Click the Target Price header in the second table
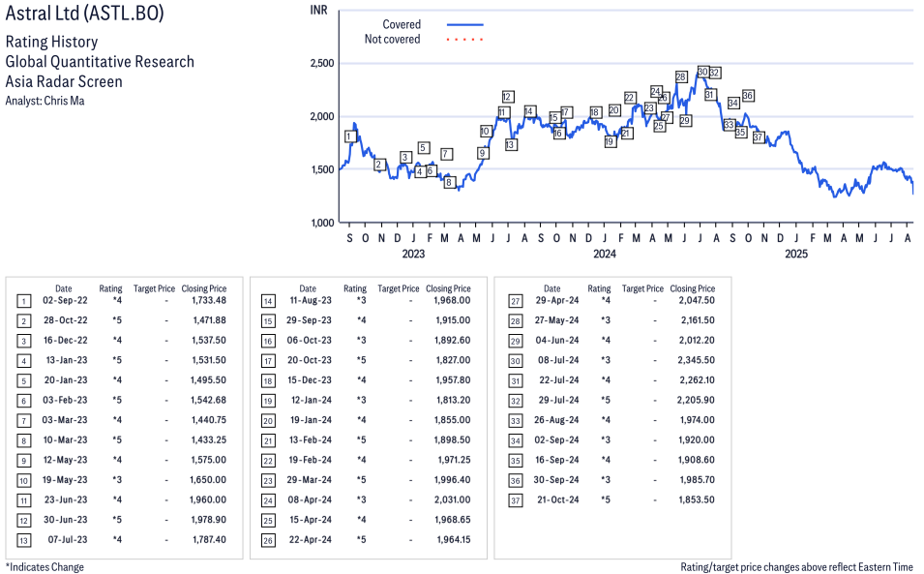This screenshot has width=924, height=574. tap(399, 288)
